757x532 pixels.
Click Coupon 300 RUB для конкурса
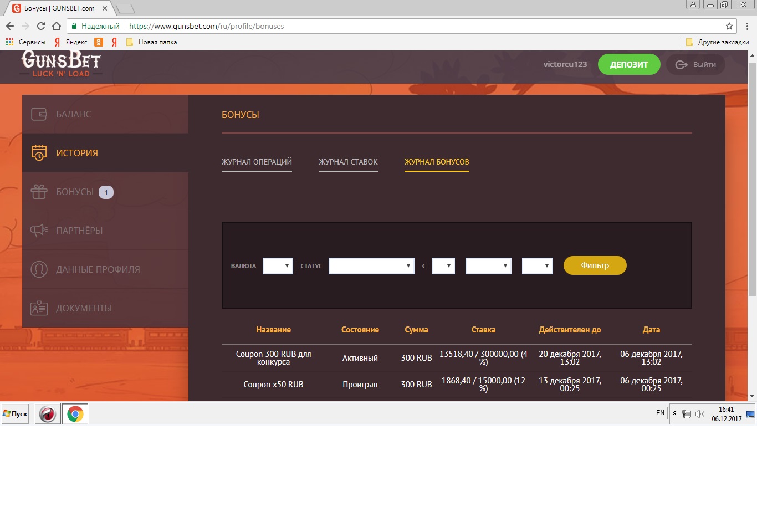[273, 358]
